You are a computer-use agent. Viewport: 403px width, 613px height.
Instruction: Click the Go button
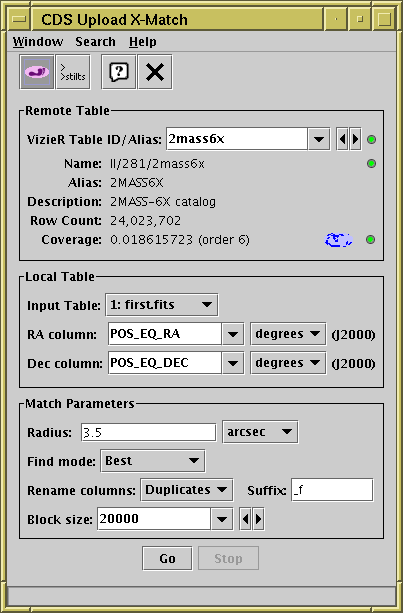point(167,558)
